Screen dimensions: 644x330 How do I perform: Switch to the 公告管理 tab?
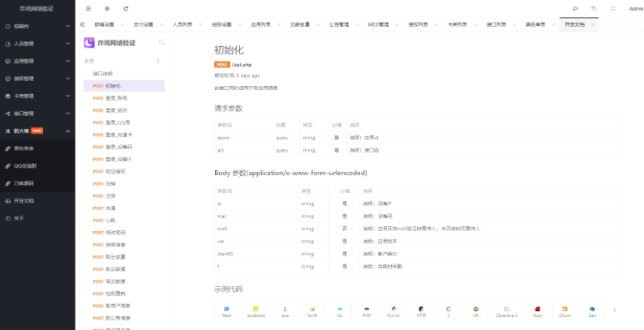pos(339,24)
